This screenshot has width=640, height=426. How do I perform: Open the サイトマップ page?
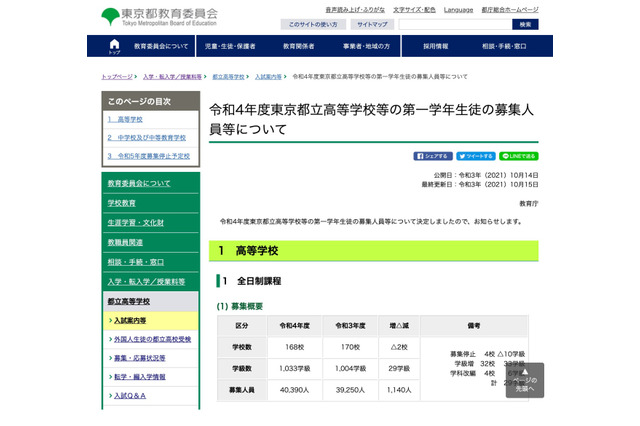click(372, 24)
